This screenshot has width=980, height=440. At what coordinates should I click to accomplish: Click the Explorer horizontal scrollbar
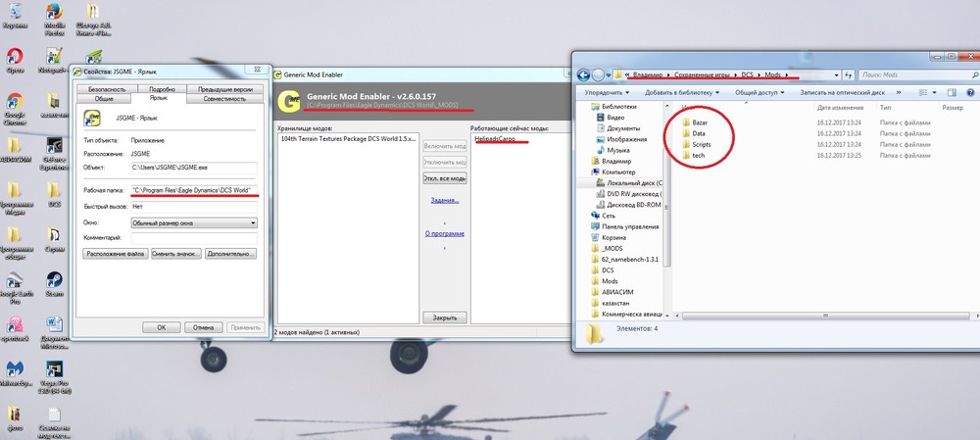point(825,317)
